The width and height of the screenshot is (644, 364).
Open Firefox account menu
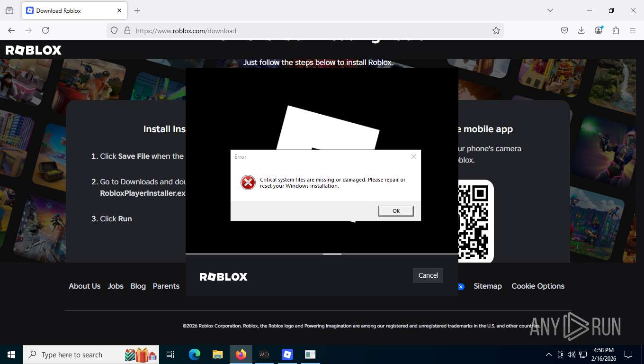[599, 30]
